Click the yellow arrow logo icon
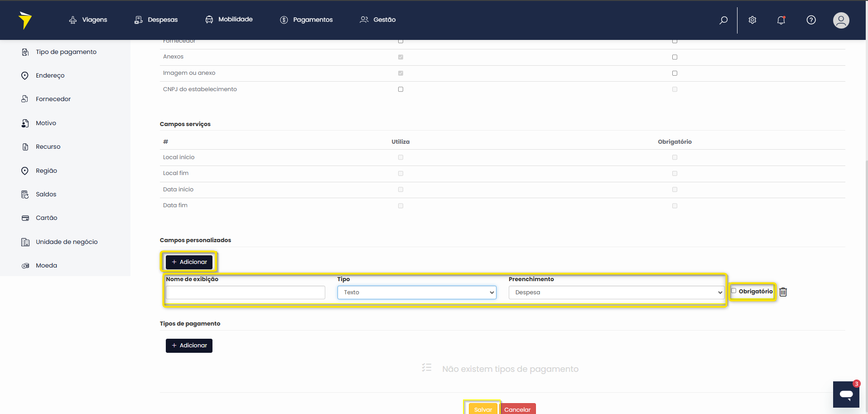 25,20
